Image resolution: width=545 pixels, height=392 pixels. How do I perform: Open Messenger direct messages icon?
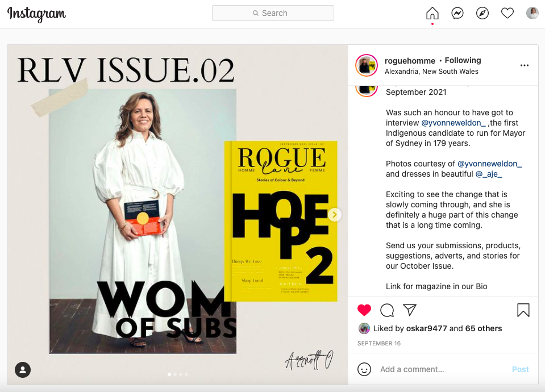[x=457, y=14]
